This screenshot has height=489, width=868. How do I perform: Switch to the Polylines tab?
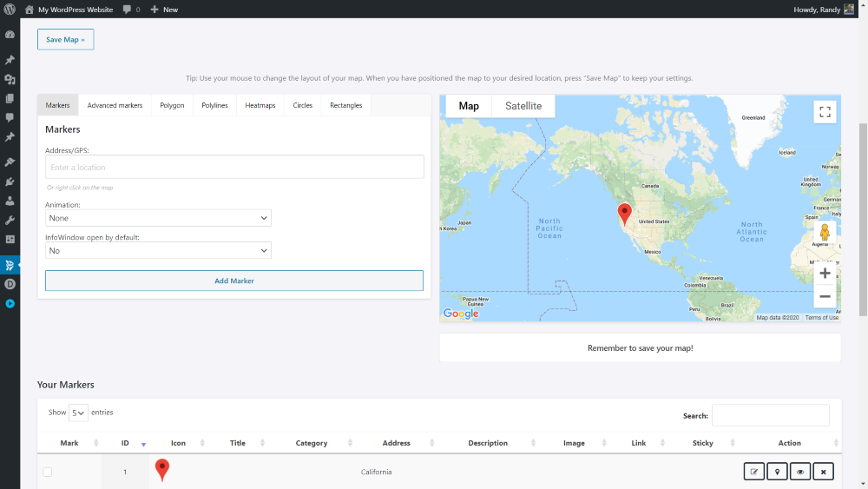pyautogui.click(x=214, y=105)
